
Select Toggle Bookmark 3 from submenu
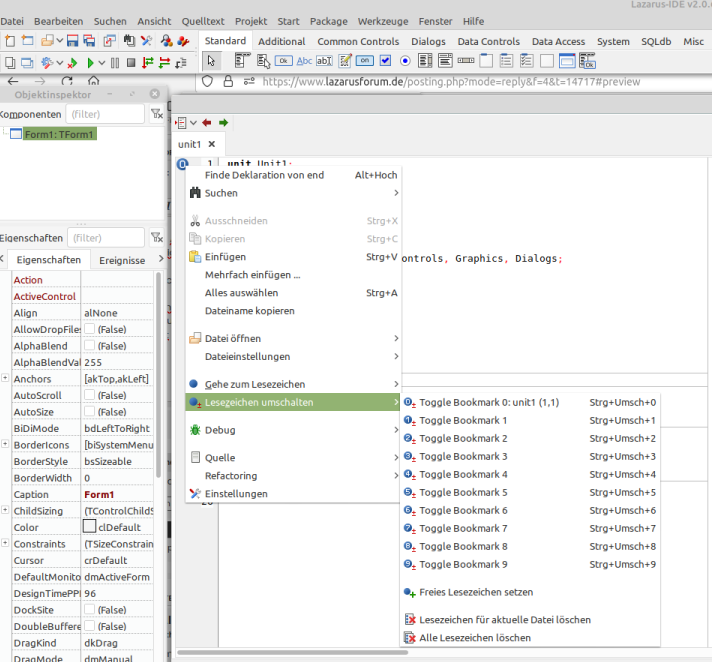tap(463, 456)
